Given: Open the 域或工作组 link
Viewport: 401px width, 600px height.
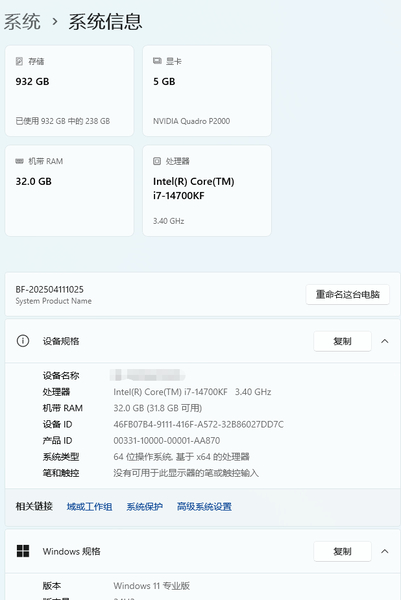Looking at the screenshot, I should 89,507.
